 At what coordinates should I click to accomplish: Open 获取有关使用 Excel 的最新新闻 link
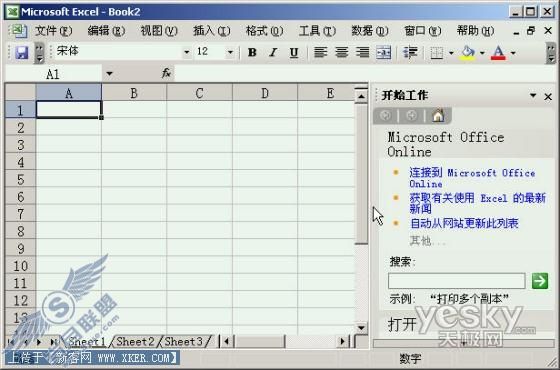(478, 203)
